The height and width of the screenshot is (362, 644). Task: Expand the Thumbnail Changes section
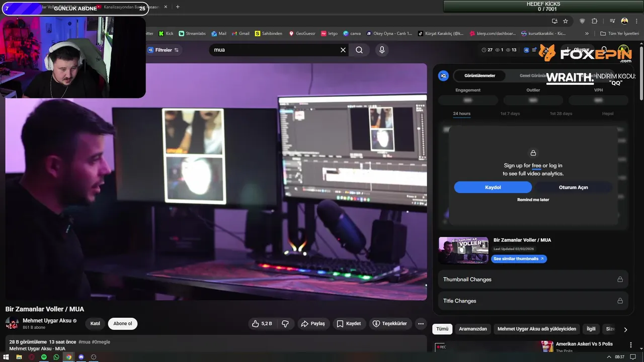pyautogui.click(x=533, y=279)
